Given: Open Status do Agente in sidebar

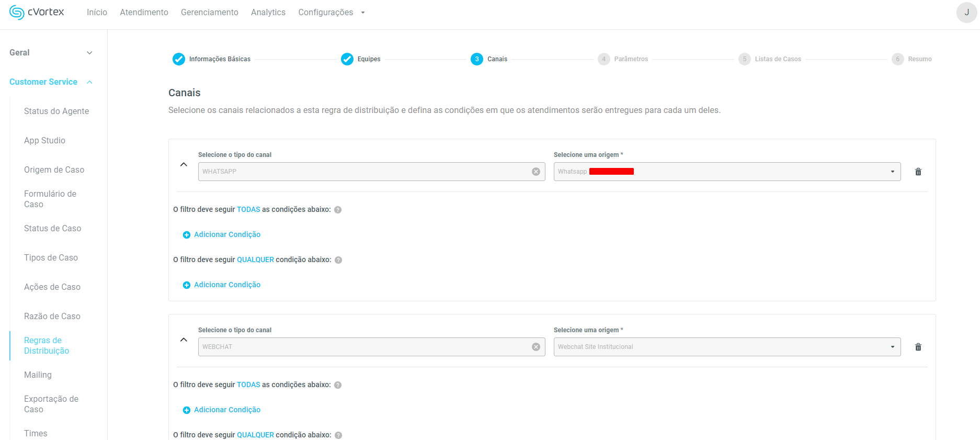Looking at the screenshot, I should click(56, 111).
